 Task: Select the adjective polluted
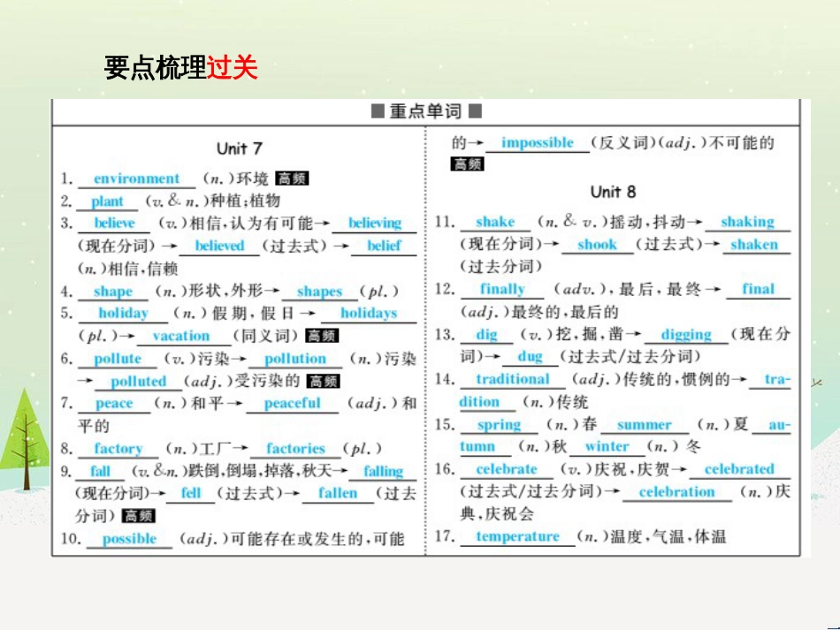[x=138, y=381]
